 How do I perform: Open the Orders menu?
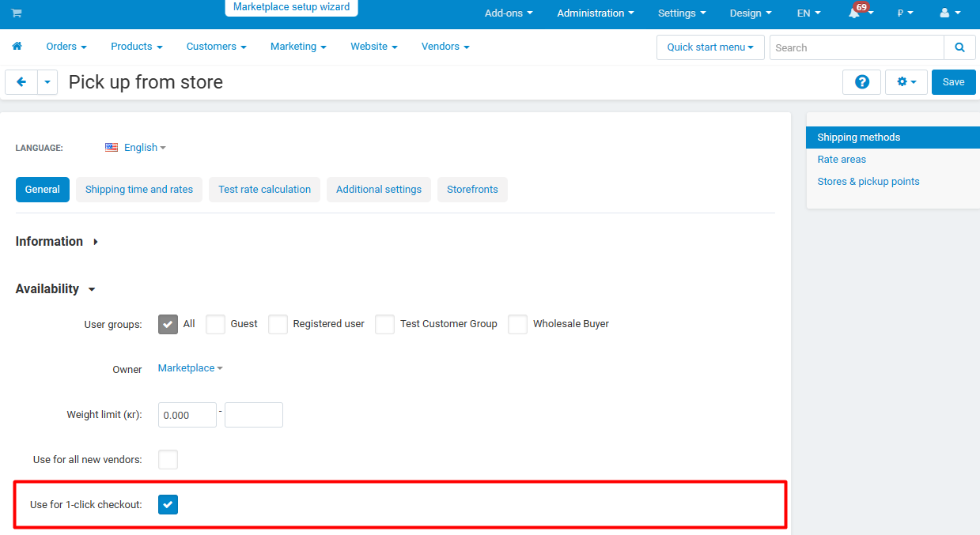[66, 47]
